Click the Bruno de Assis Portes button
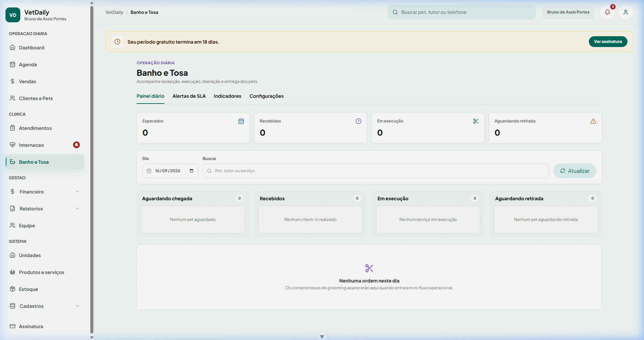This screenshot has height=340, width=644. 568,12
